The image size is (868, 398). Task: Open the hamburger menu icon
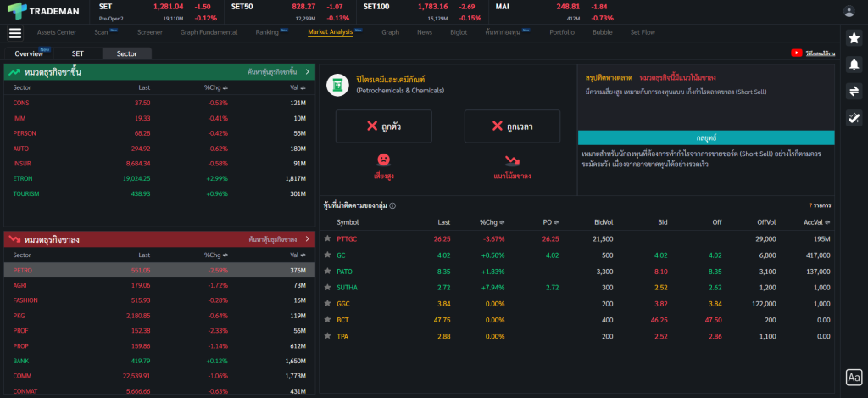click(14, 33)
